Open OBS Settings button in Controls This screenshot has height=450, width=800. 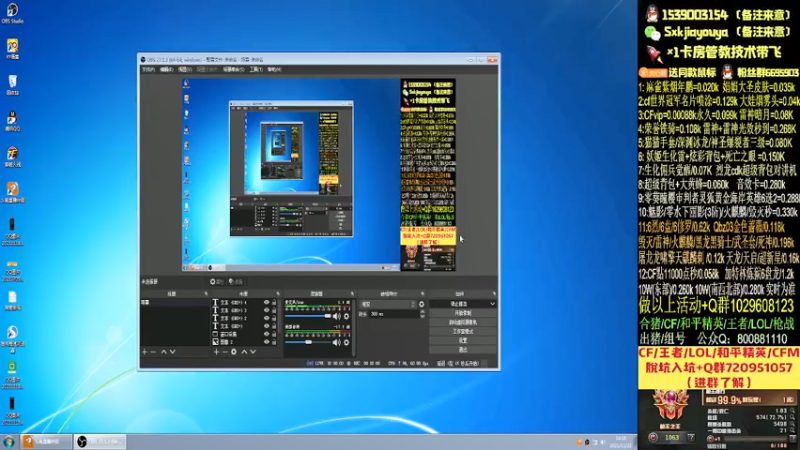pos(463,341)
